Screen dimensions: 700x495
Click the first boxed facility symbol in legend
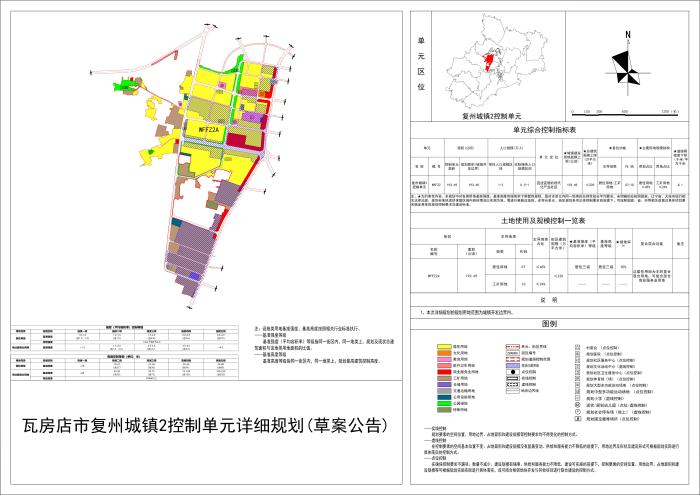[x=578, y=345]
